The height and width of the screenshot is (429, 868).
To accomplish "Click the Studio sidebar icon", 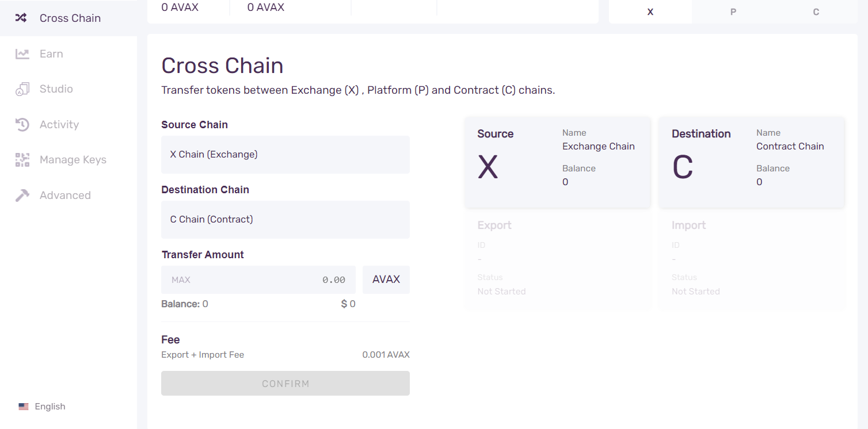I will [22, 89].
